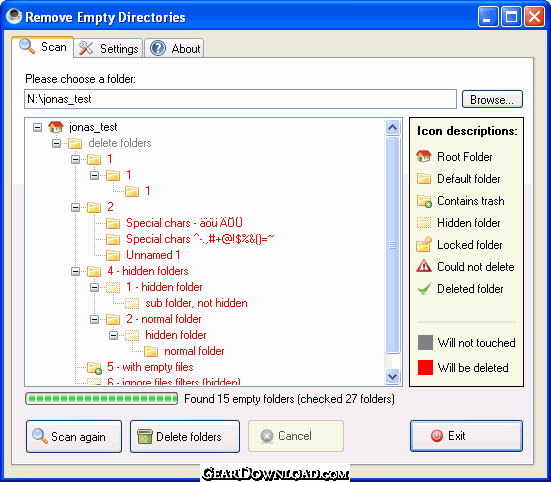Viewport: 551px width, 482px height.
Task: Click the Deleted folder checkmark icon
Action: (424, 289)
